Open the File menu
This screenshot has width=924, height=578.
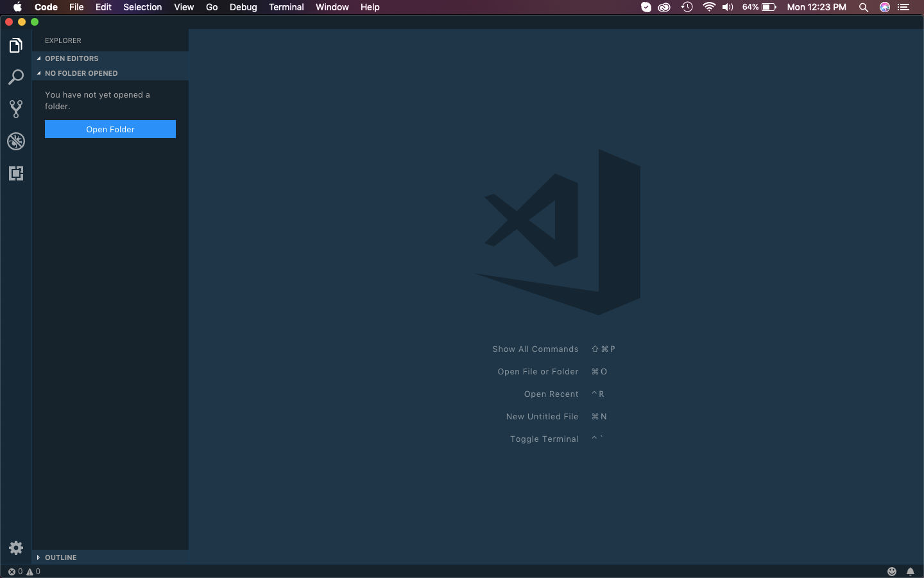(76, 7)
